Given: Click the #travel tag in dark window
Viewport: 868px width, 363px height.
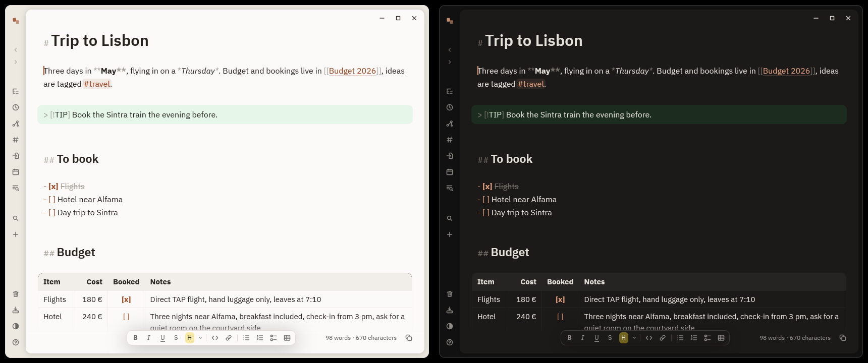Looking at the screenshot, I should pos(531,84).
